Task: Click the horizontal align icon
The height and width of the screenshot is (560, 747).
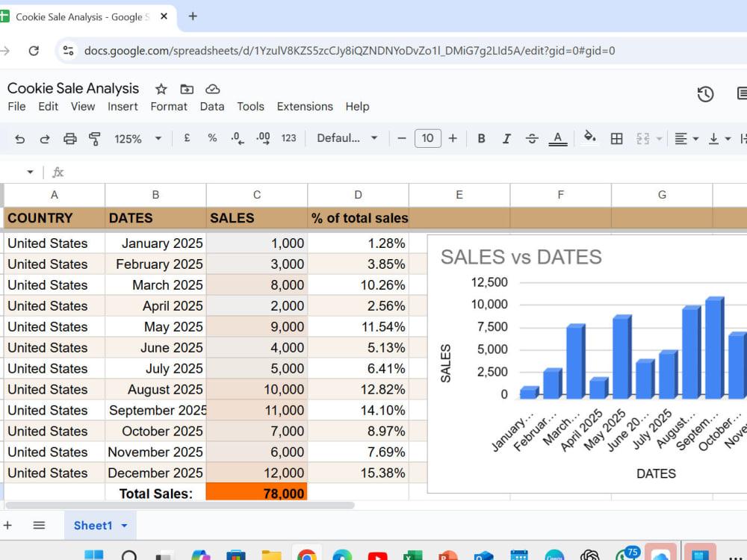Action: click(x=681, y=139)
